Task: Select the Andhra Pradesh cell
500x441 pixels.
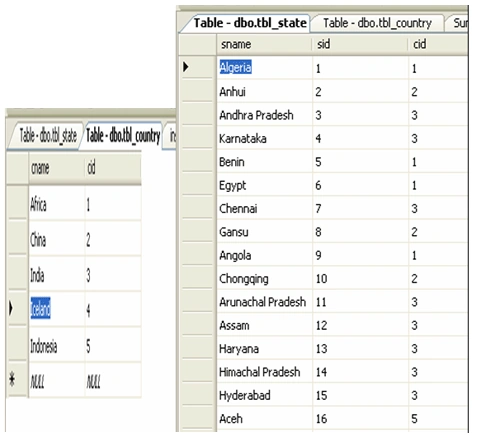Action: pyautogui.click(x=264, y=115)
